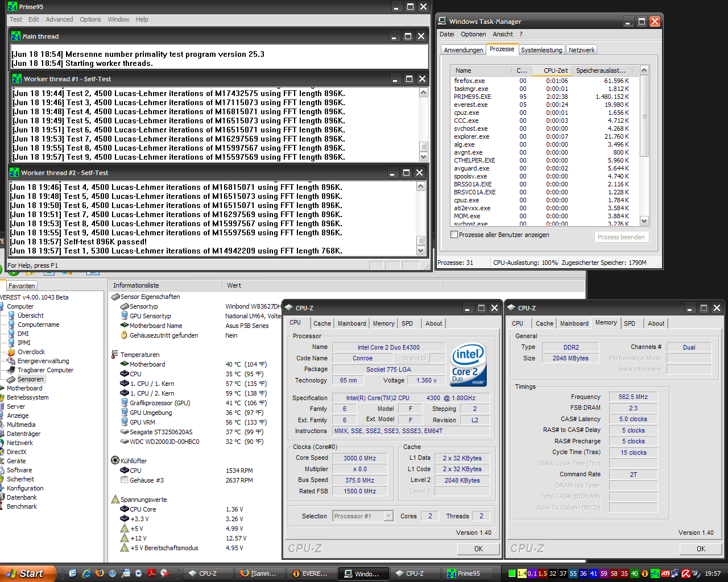Click Task-Manager process list scrollbar thumb

644,117
